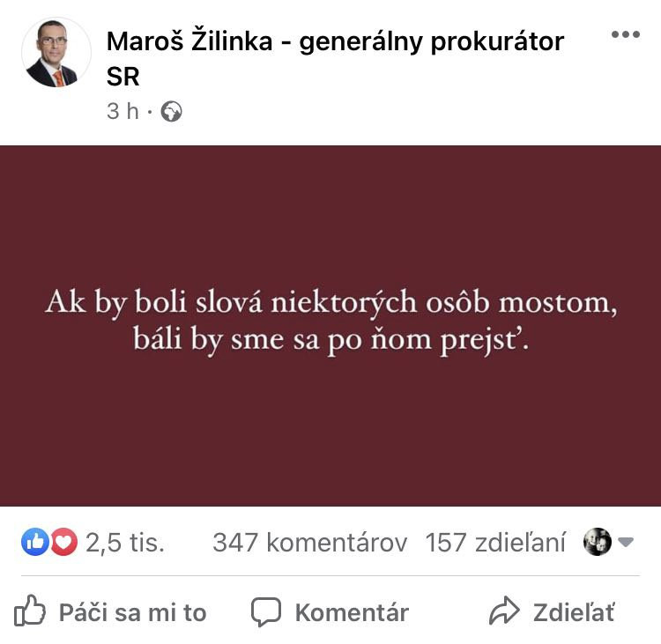Image resolution: width=661 pixels, height=644 pixels.
Task: Click the thumbs-up icon beside Páči sa mi to
Action: pos(29,610)
